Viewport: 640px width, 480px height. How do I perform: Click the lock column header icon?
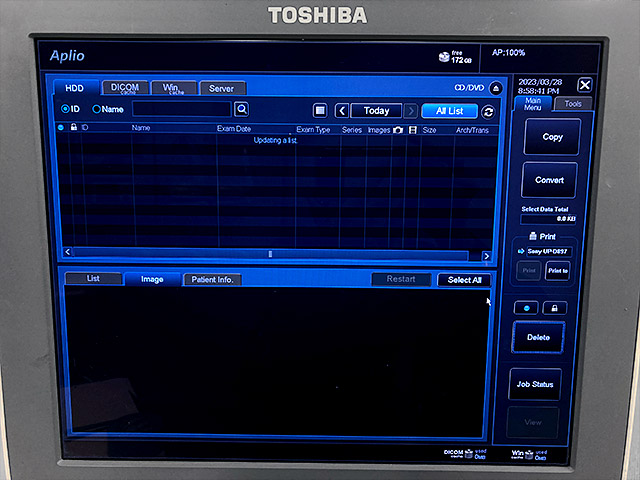pyautogui.click(x=74, y=127)
